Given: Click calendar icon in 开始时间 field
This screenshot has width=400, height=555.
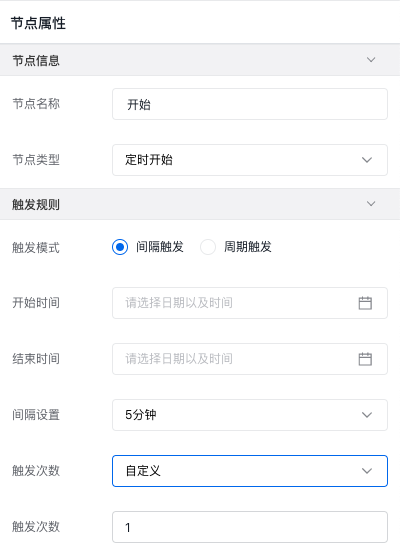Looking at the screenshot, I should coord(365,303).
